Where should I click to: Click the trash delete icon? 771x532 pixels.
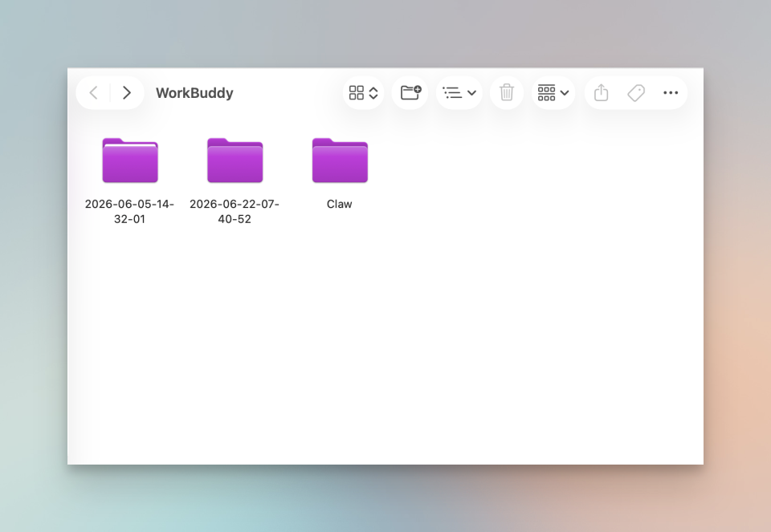point(507,92)
